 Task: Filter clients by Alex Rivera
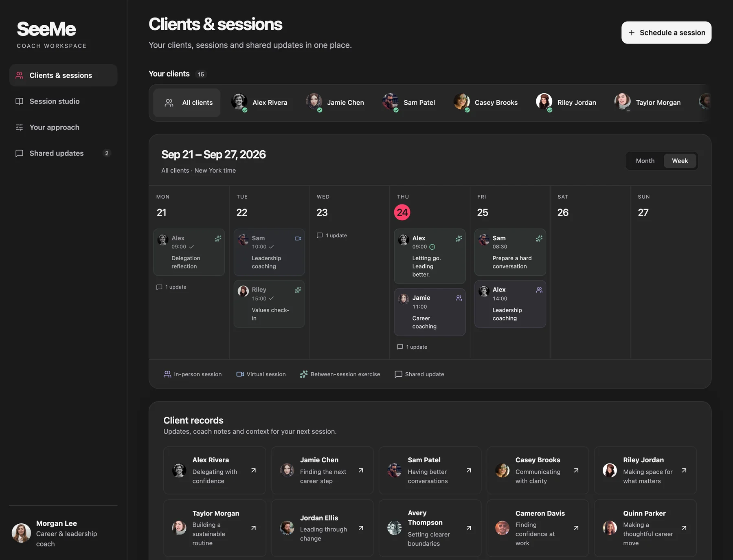[x=259, y=103]
